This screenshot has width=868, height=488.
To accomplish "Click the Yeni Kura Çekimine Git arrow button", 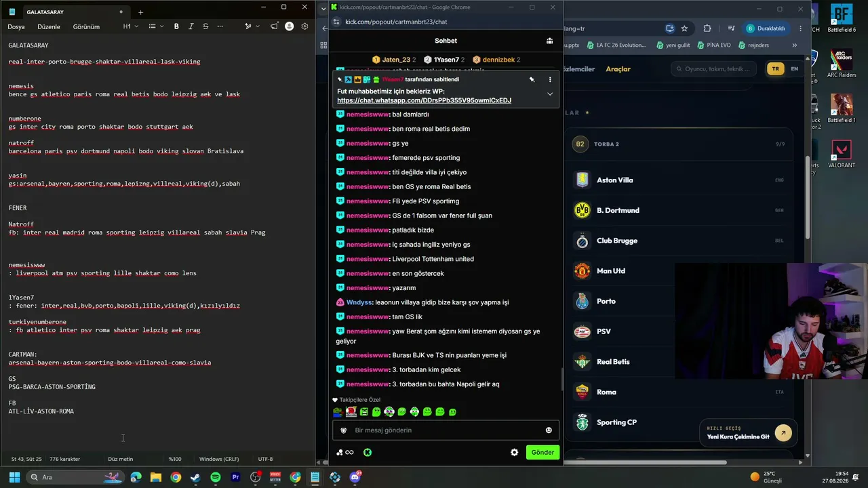I will click(783, 432).
